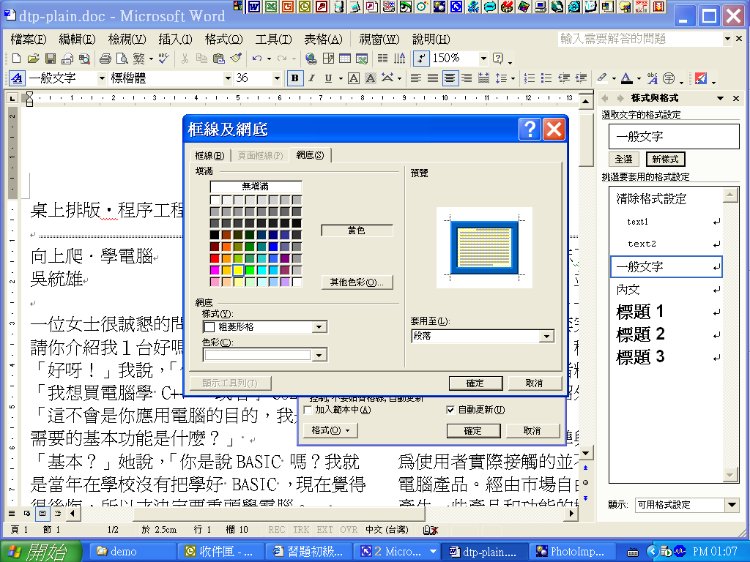Click the Open file folder icon
Screen dimensions: 750x562
pos(33,58)
